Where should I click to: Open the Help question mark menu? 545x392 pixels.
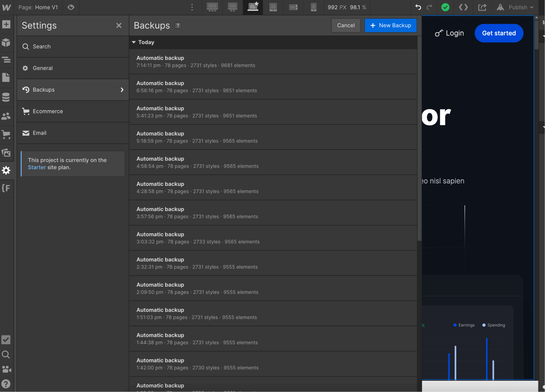pos(6,384)
